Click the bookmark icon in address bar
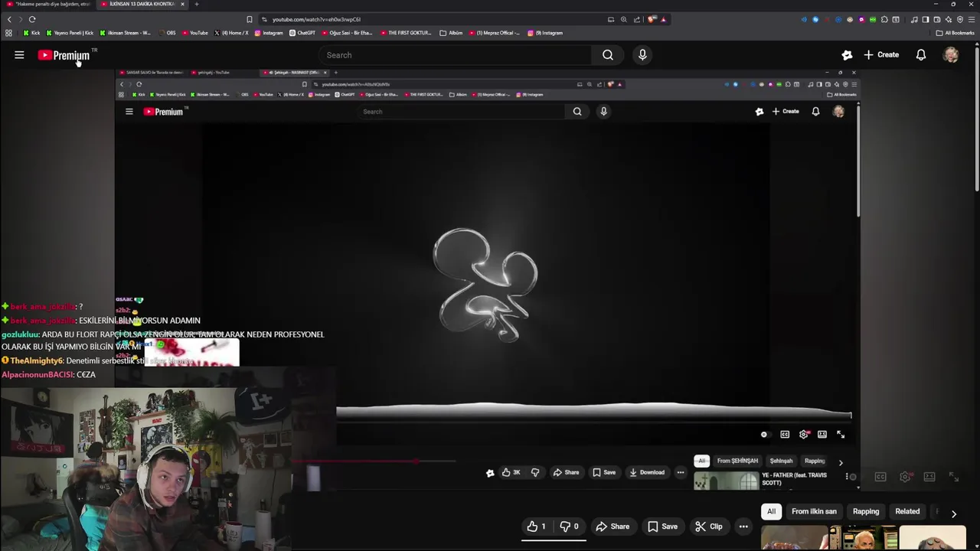Screen dimensions: 980x551 coord(249,19)
